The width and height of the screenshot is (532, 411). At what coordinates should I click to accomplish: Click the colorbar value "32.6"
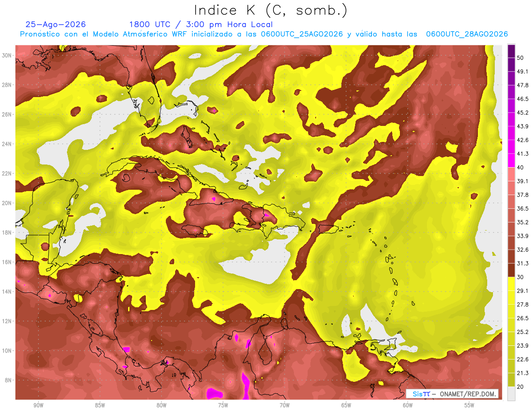[523, 250]
